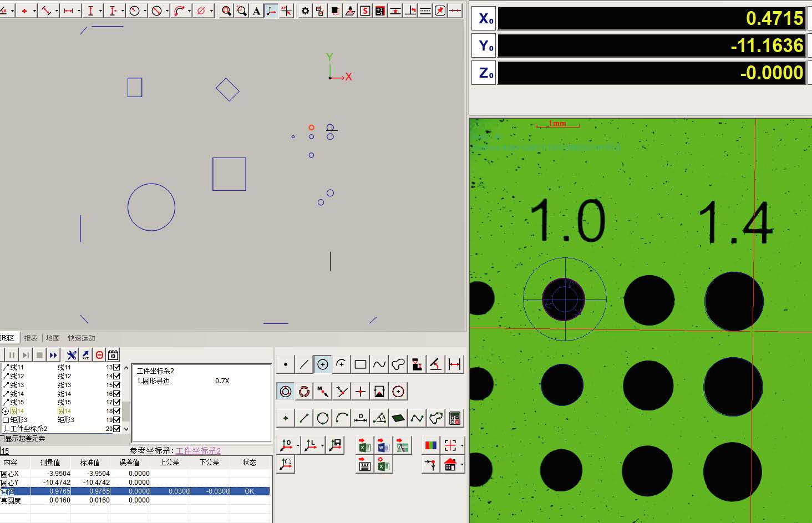
Task: Click the zoom magnifier in top toolbar
Action: (226, 11)
